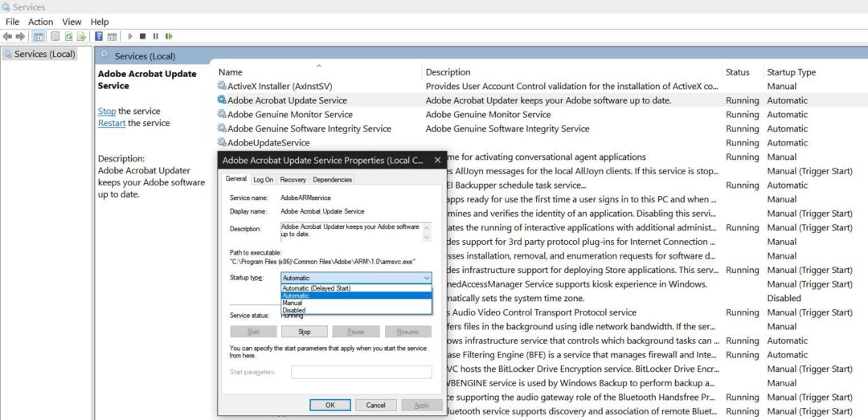The height and width of the screenshot is (420, 868).
Task: Click the Start Service play icon
Action: [130, 36]
